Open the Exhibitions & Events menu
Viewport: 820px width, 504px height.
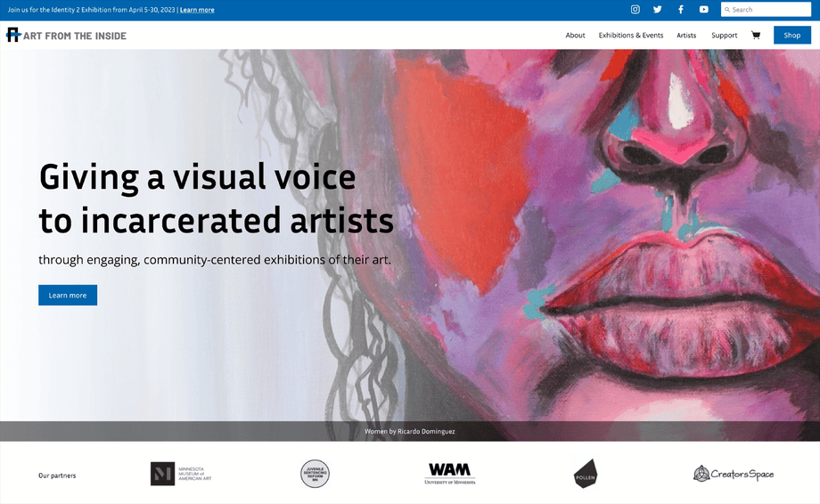[x=631, y=35]
